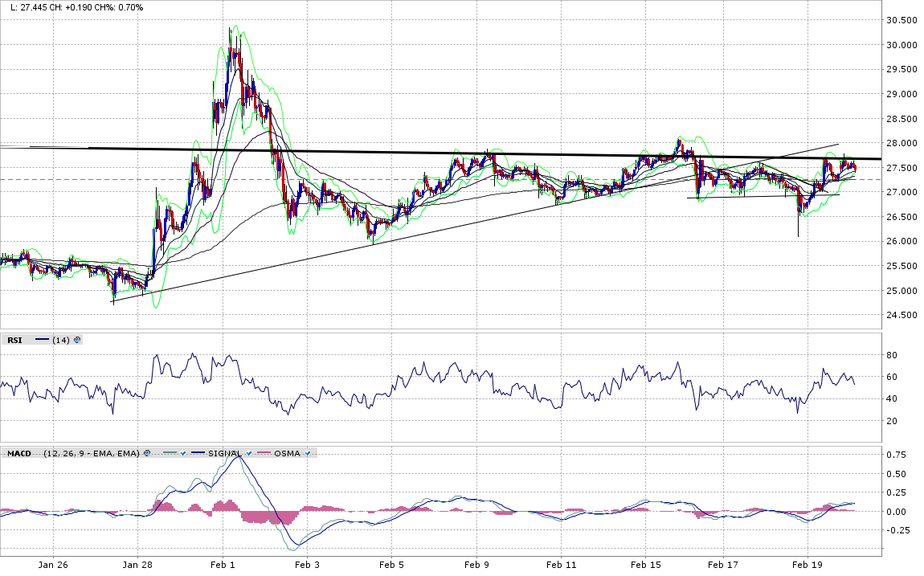
Task: Click the OSMA legend label
Action: (287, 454)
